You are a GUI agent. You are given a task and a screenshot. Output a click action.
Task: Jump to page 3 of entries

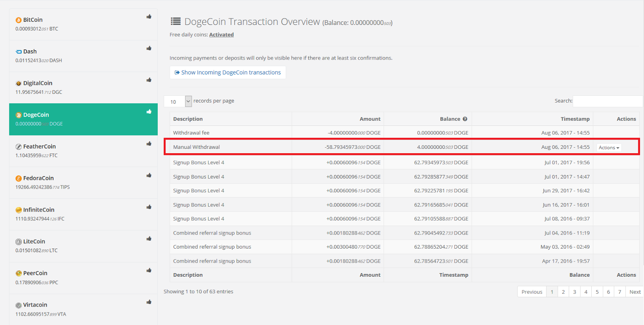pyautogui.click(x=574, y=292)
